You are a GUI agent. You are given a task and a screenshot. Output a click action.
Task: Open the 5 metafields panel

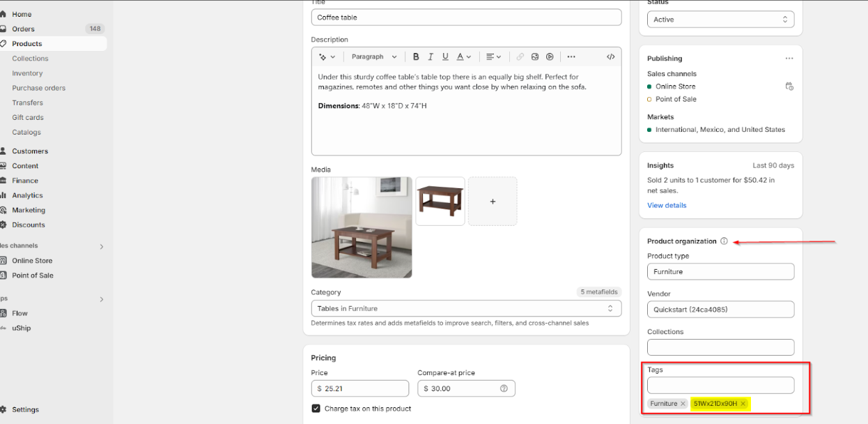click(598, 291)
